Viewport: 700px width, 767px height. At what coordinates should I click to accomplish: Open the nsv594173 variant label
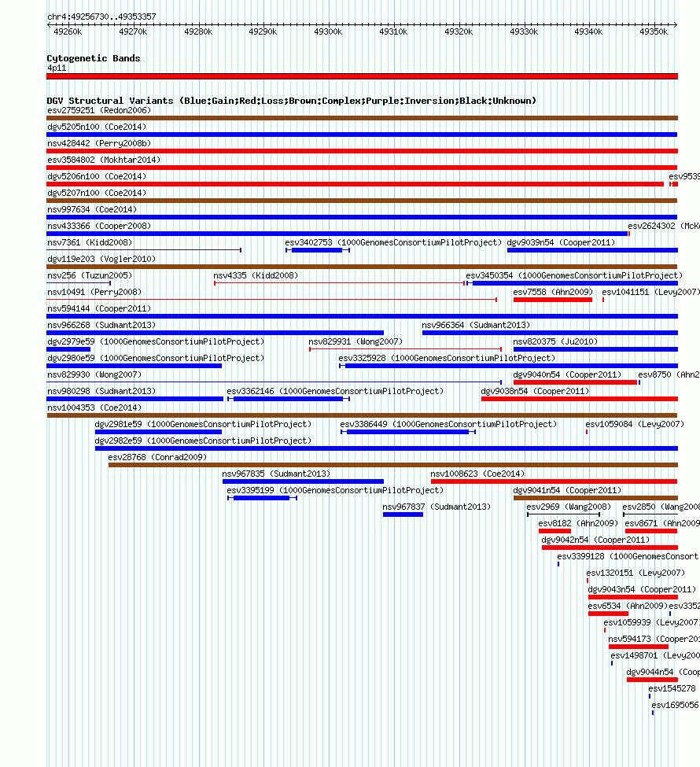point(654,640)
